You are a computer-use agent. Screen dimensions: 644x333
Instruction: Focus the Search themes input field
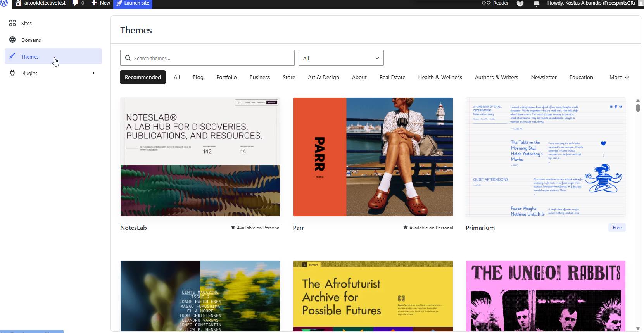click(x=207, y=58)
